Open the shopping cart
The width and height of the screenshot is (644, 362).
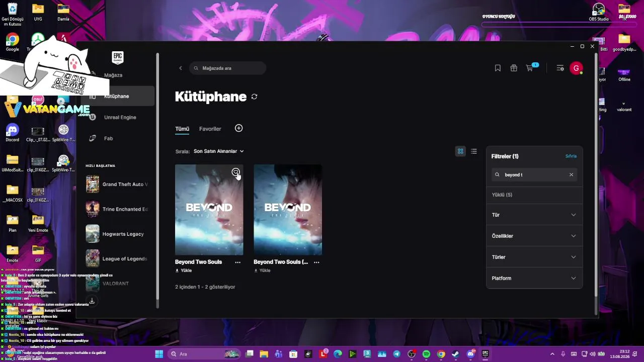tap(530, 68)
